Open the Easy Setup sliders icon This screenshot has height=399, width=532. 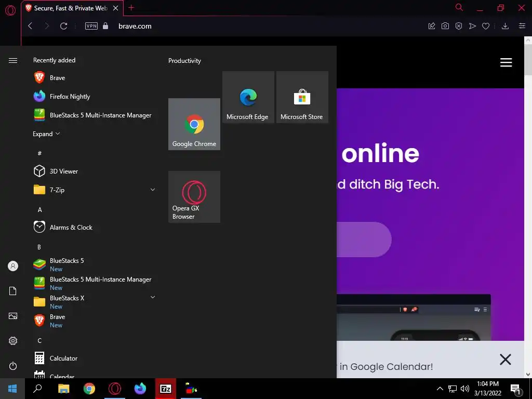522,26
